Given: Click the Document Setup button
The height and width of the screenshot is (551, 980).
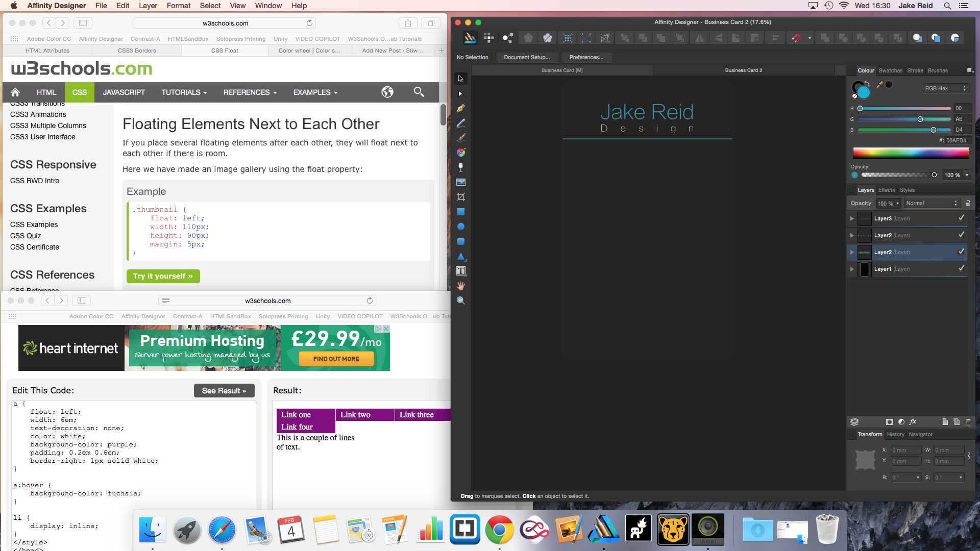Looking at the screenshot, I should (527, 57).
